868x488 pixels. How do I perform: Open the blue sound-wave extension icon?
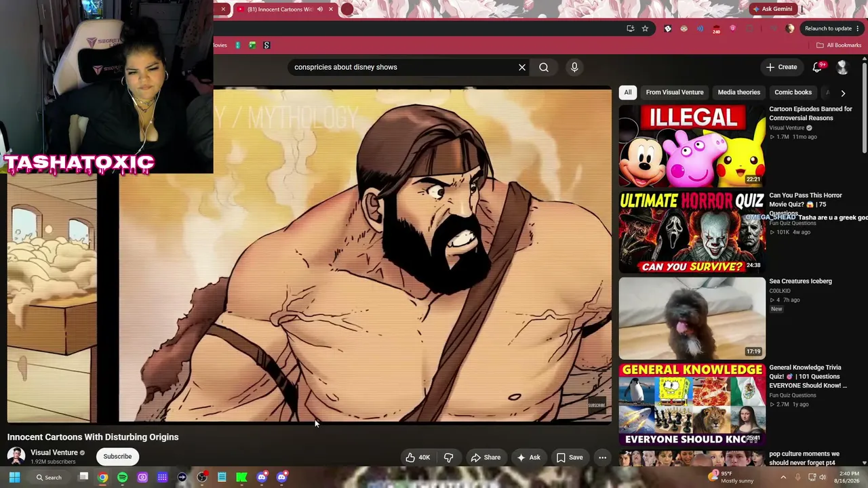[700, 28]
